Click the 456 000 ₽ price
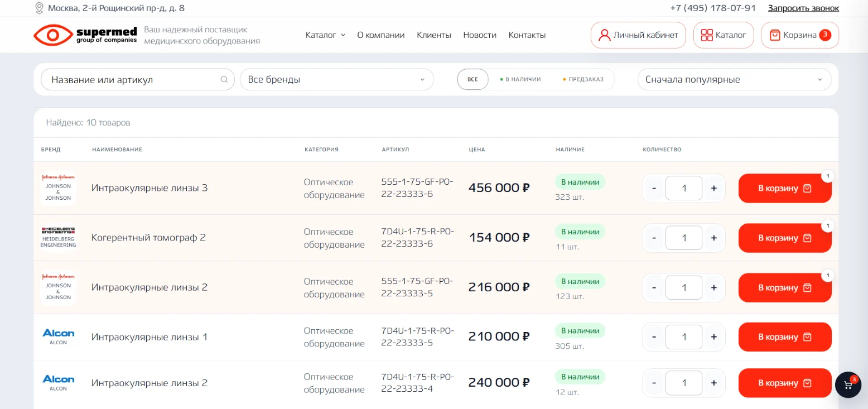868x409 pixels. (499, 188)
